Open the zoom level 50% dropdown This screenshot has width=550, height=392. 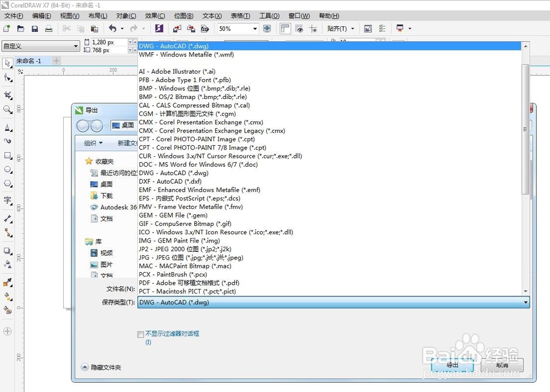(x=255, y=29)
